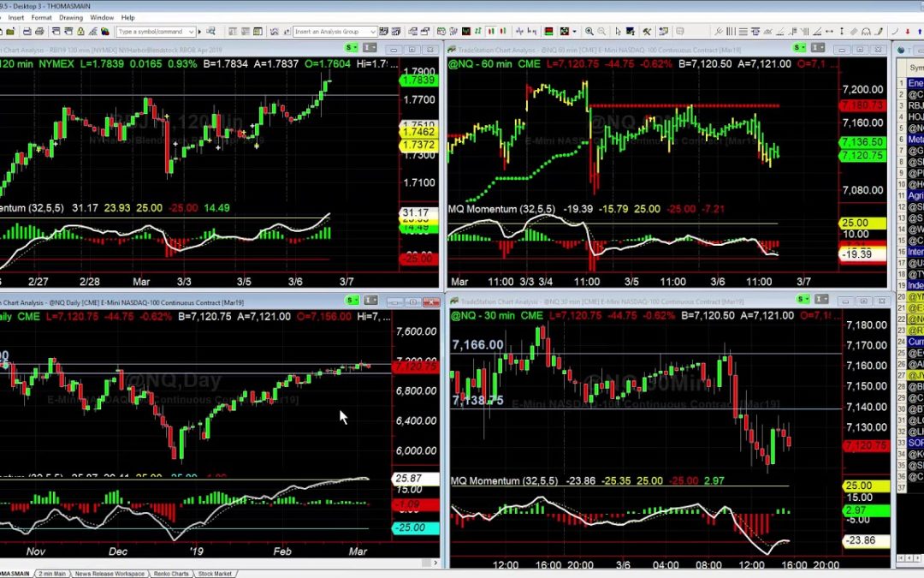Click the Zoom In magnifier icon
This screenshot has width=924, height=578.
tap(589, 32)
